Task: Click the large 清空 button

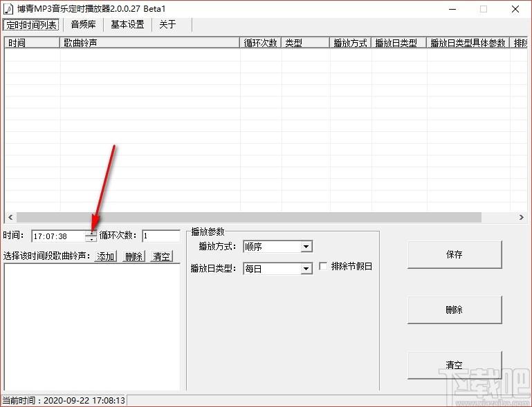Action: (x=455, y=365)
